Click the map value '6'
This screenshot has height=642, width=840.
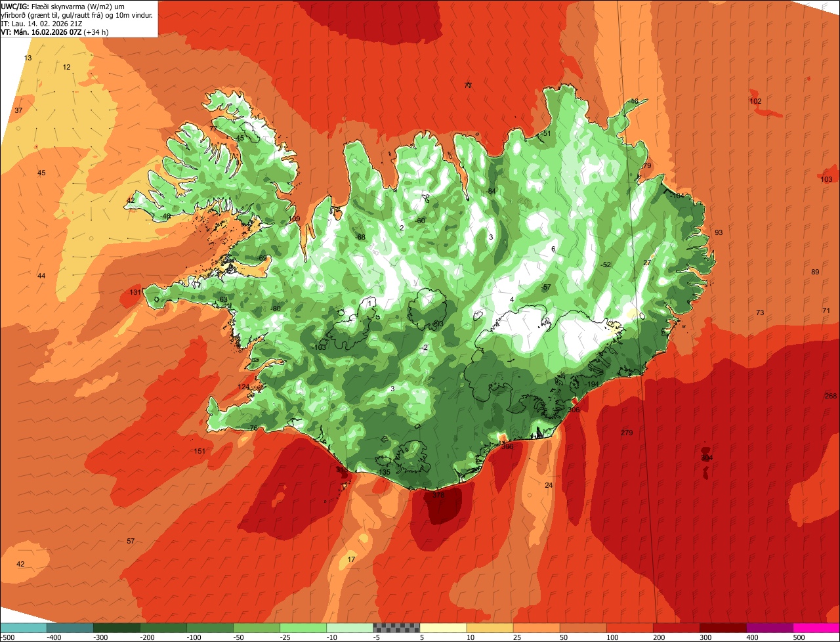[x=553, y=249]
